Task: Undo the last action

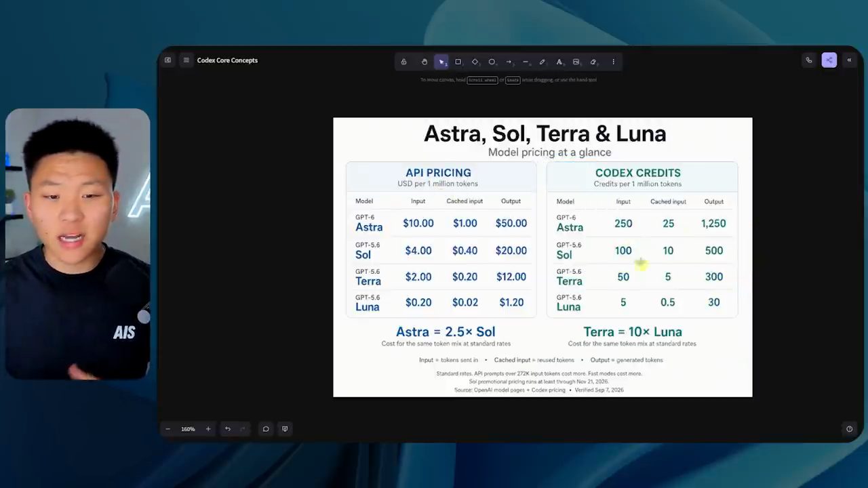Action: point(228,429)
